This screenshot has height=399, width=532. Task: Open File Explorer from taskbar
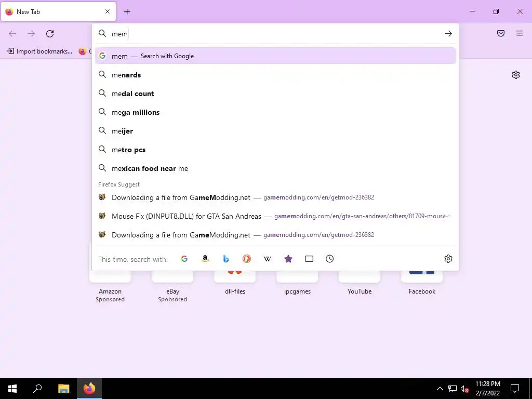[63, 389]
